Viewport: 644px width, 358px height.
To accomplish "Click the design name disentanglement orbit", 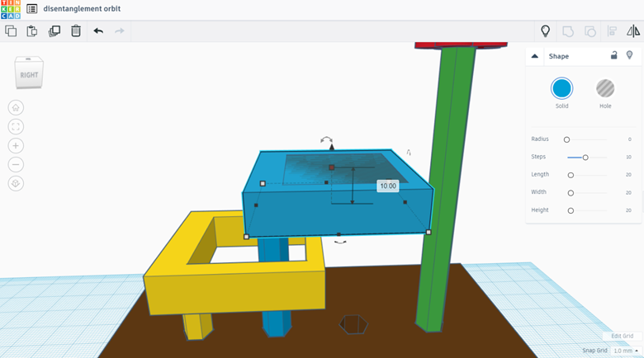I will [x=82, y=8].
